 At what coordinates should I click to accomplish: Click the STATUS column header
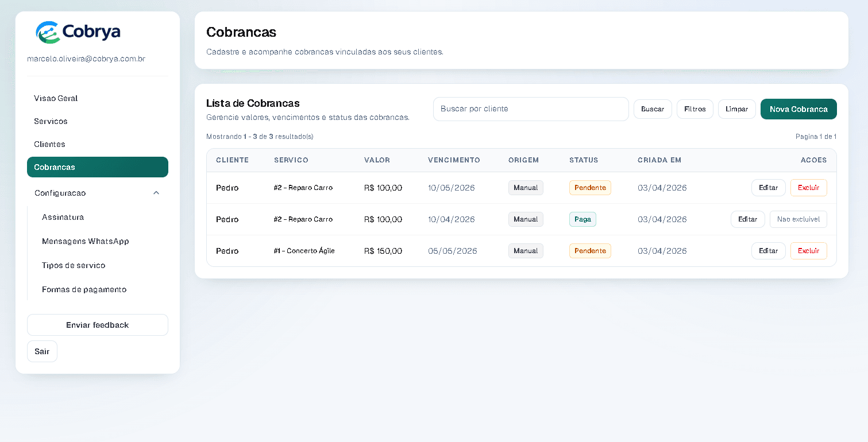[x=584, y=160]
